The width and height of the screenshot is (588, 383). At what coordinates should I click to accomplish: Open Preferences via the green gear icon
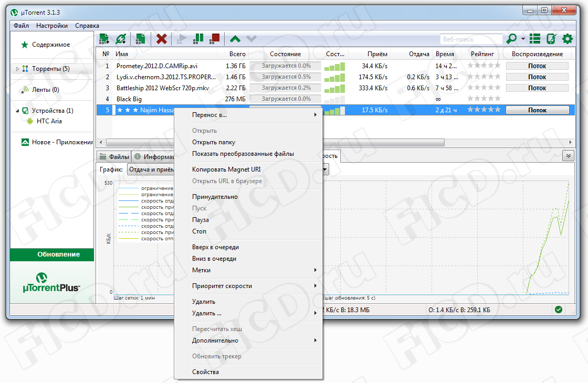click(x=568, y=39)
